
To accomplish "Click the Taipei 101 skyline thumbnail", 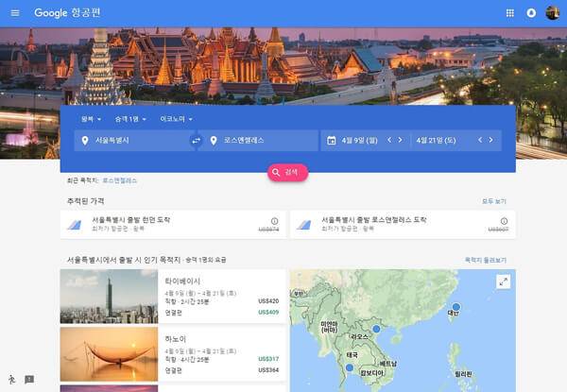I will [109, 297].
